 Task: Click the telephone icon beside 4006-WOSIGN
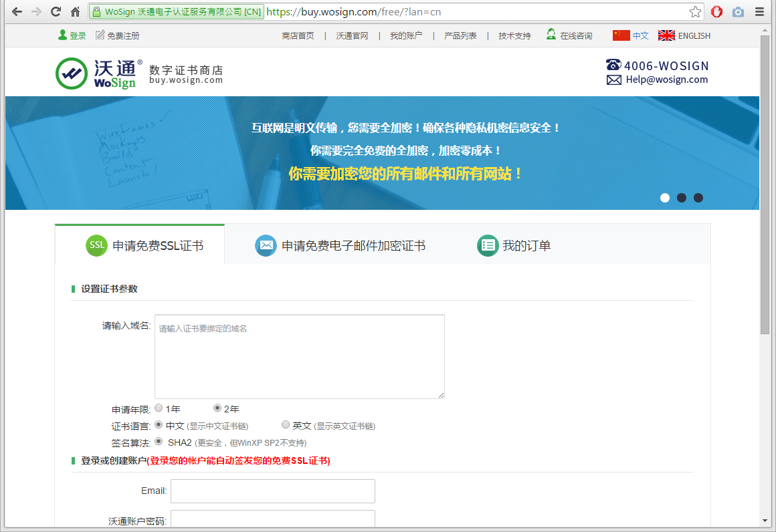pyautogui.click(x=613, y=65)
